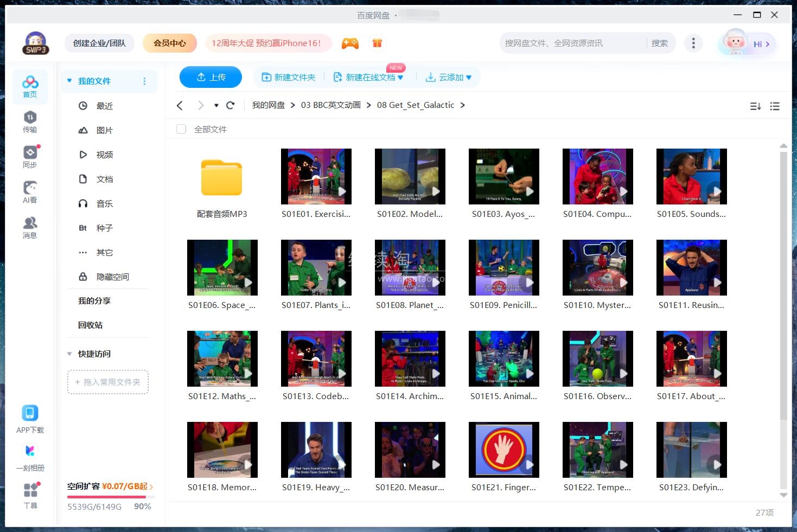797x532 pixels.
Task: Switch to list view layout
Action: 775,106
